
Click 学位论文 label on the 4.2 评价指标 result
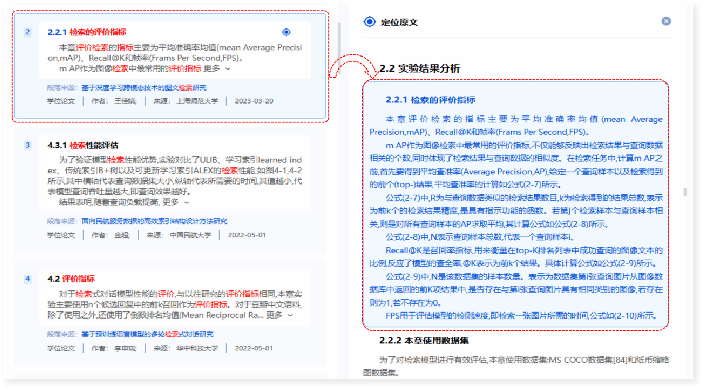pos(61,348)
